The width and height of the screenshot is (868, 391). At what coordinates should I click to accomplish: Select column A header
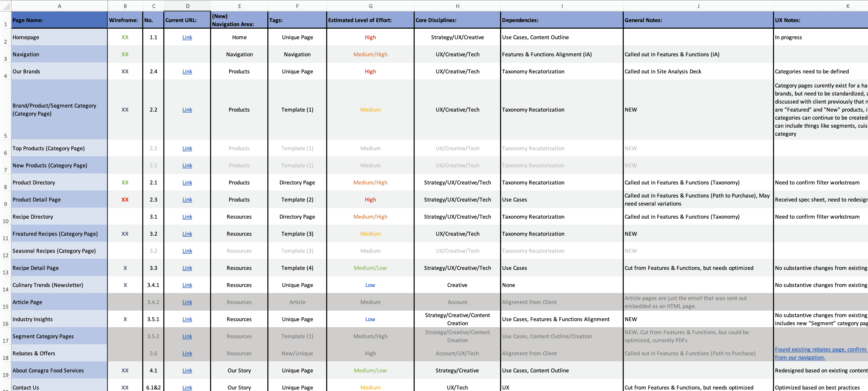click(59, 6)
